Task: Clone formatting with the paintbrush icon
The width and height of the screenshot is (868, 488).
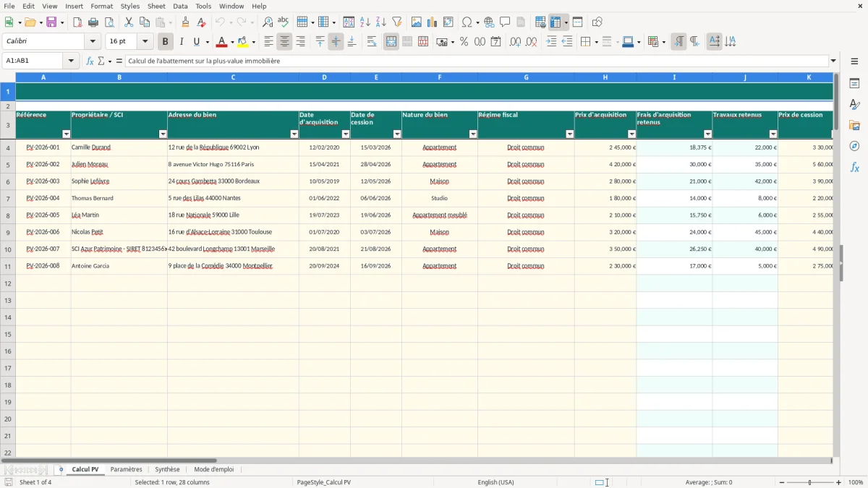Action: click(185, 22)
